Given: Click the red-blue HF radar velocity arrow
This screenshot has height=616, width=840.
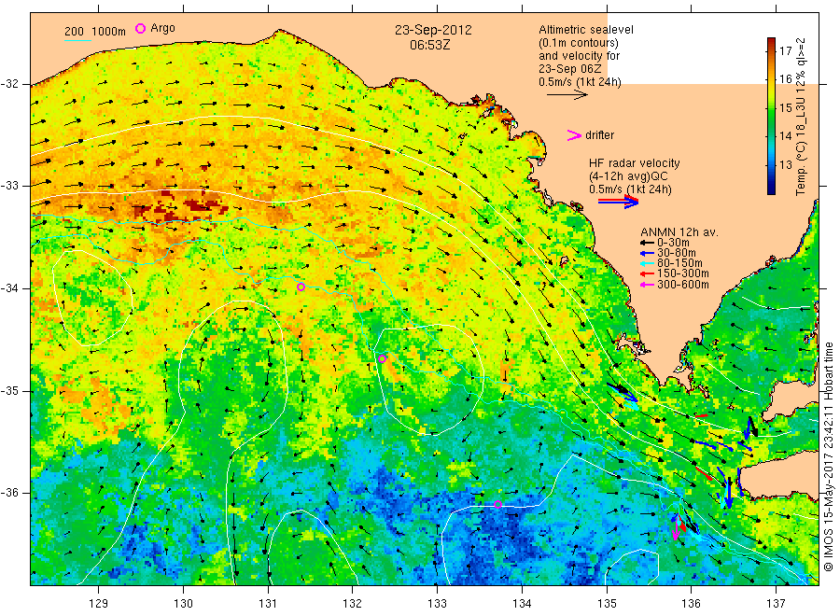Looking at the screenshot, I should 618,202.
